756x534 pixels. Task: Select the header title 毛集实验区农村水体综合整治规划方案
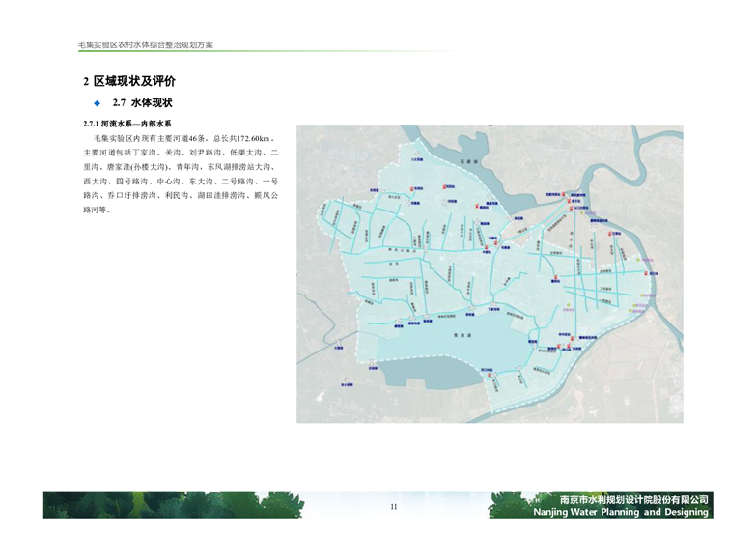[x=147, y=45]
